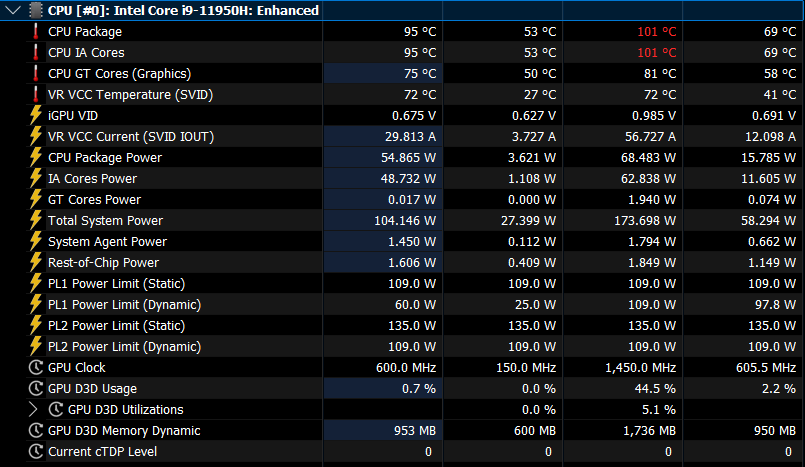Click lightning icon beside PL1 Power Limit (Static)

[35, 284]
